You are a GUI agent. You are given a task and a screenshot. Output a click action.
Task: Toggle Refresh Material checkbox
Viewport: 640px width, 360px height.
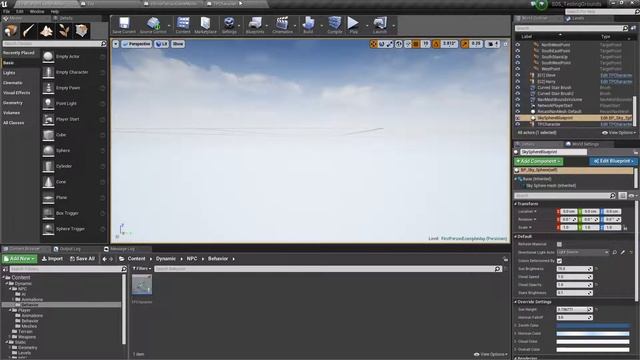pyautogui.click(x=559, y=244)
